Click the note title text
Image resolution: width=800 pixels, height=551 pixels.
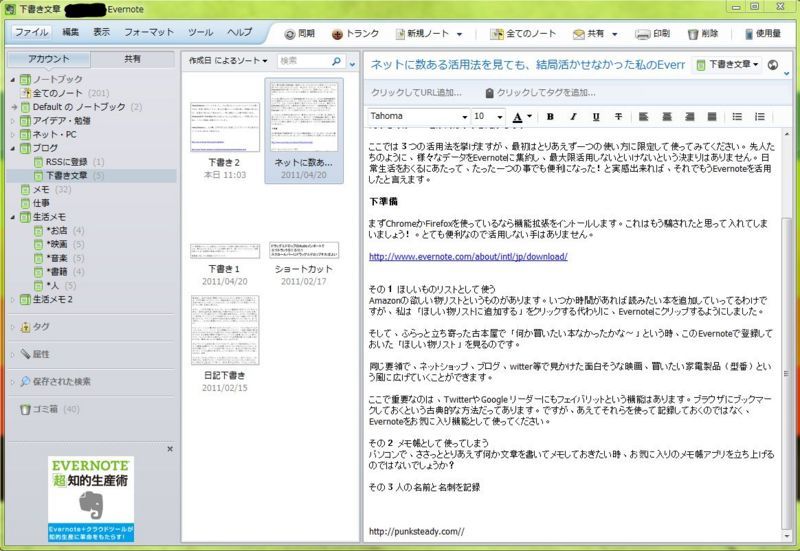[528, 65]
